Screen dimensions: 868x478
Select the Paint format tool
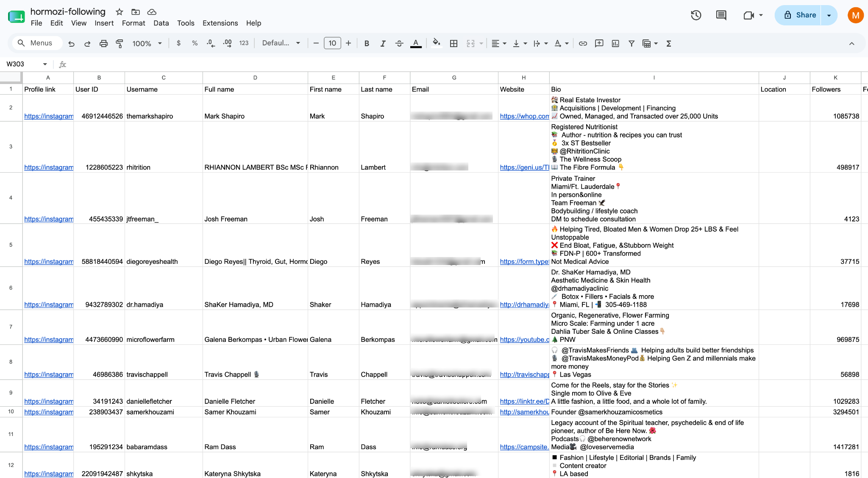[120, 43]
